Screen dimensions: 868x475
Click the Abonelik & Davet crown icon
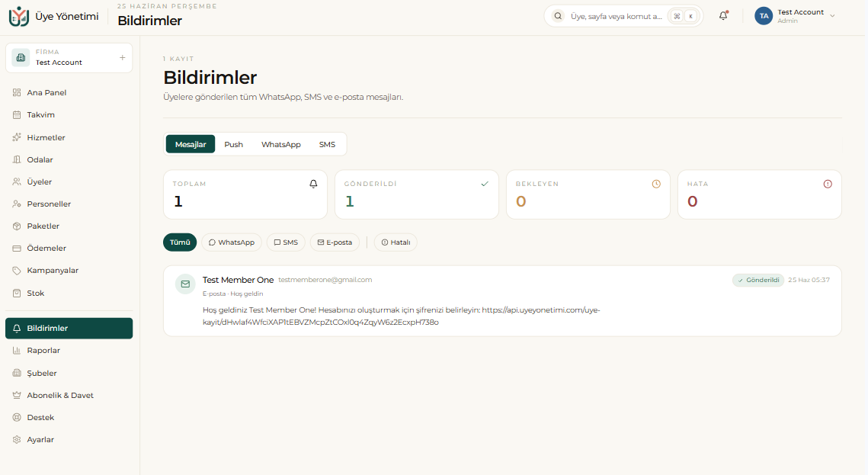[x=17, y=395]
